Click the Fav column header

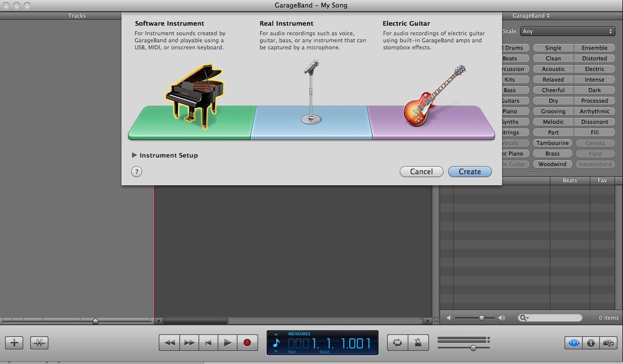tap(602, 180)
